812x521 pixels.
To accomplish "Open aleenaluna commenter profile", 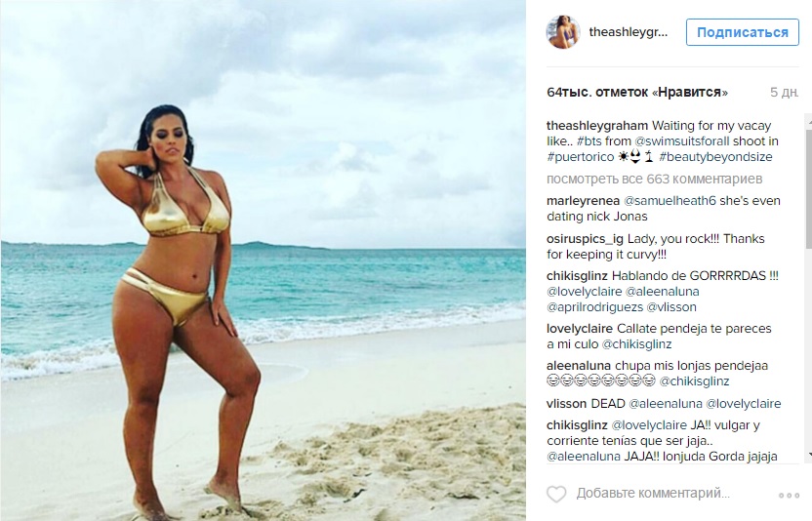I will (x=579, y=366).
